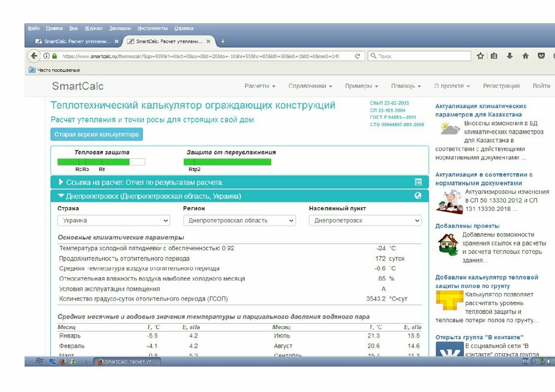
Task: Switch to the second SmartCalc browser tab
Action: tap(167, 41)
